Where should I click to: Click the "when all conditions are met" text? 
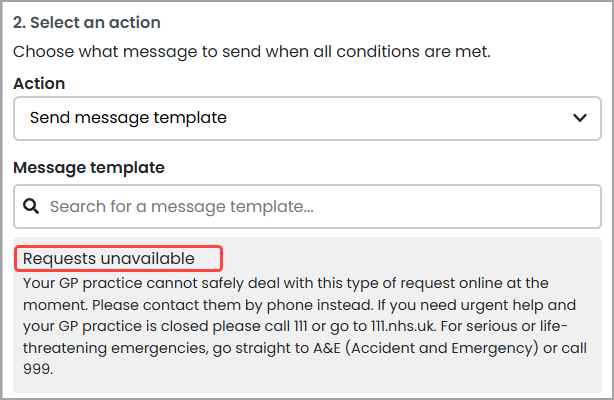coord(390,52)
